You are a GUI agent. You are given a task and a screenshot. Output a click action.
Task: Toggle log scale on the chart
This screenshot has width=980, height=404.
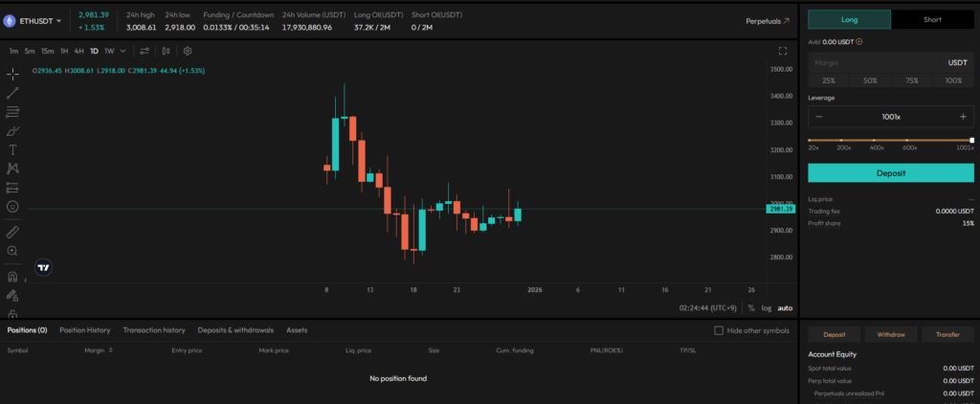tap(766, 307)
